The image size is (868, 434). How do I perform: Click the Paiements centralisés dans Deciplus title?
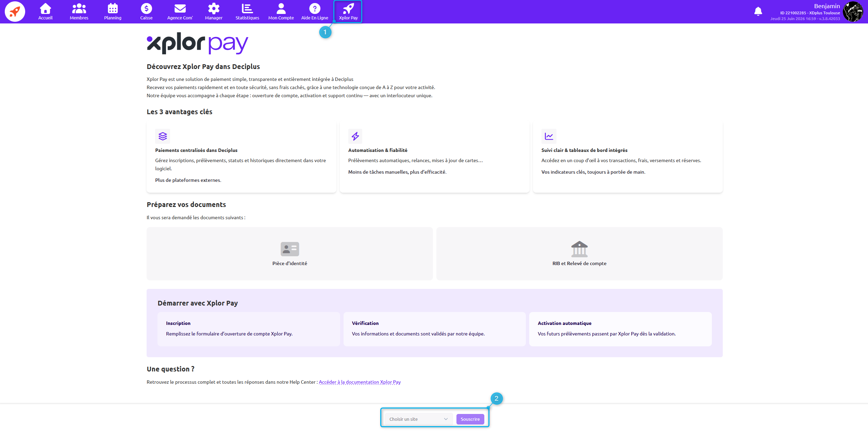pos(196,150)
